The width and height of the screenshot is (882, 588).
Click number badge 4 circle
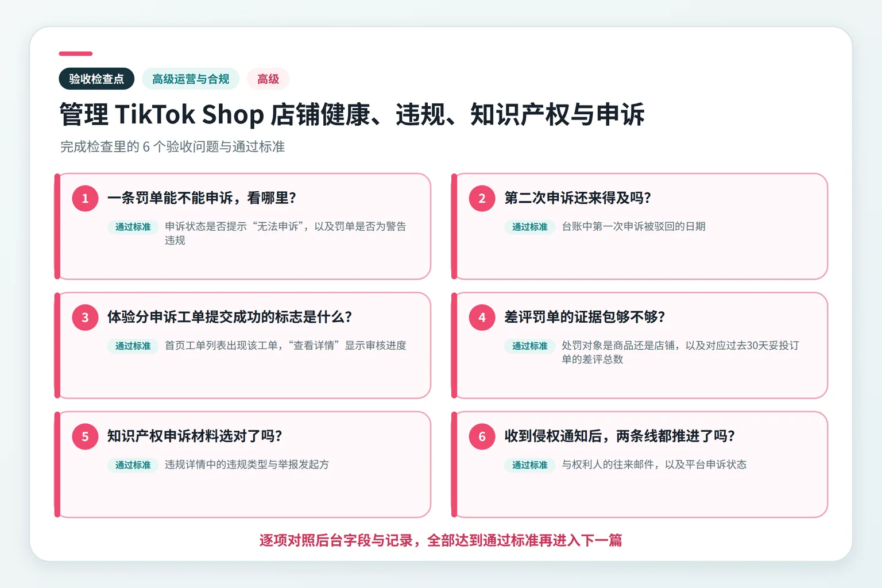482,318
